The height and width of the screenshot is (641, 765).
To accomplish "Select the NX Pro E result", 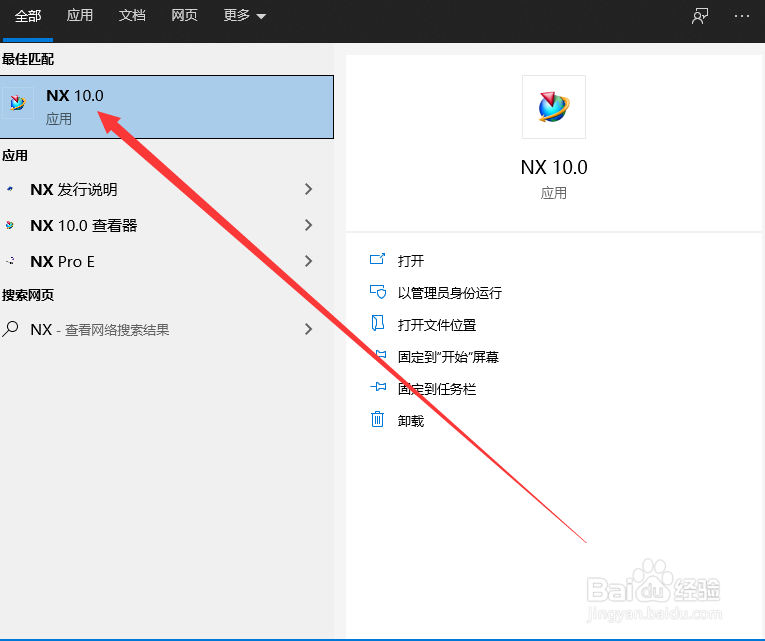I will 167,261.
